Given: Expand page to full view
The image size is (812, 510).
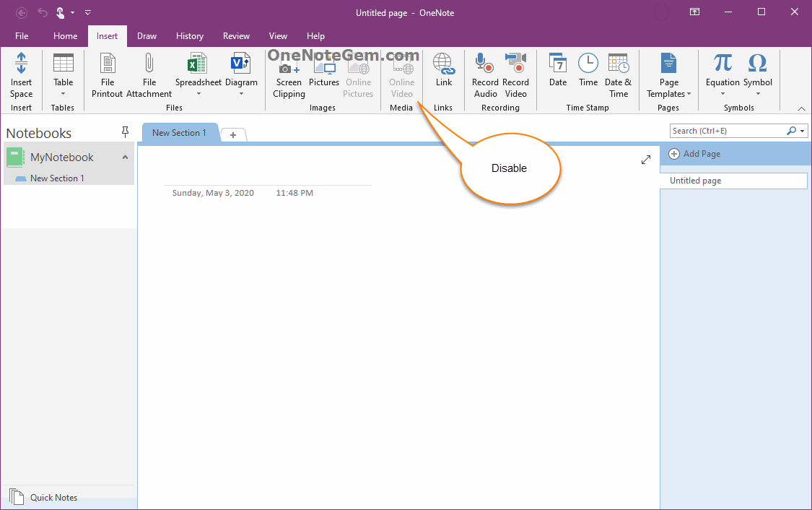Looking at the screenshot, I should click(646, 160).
